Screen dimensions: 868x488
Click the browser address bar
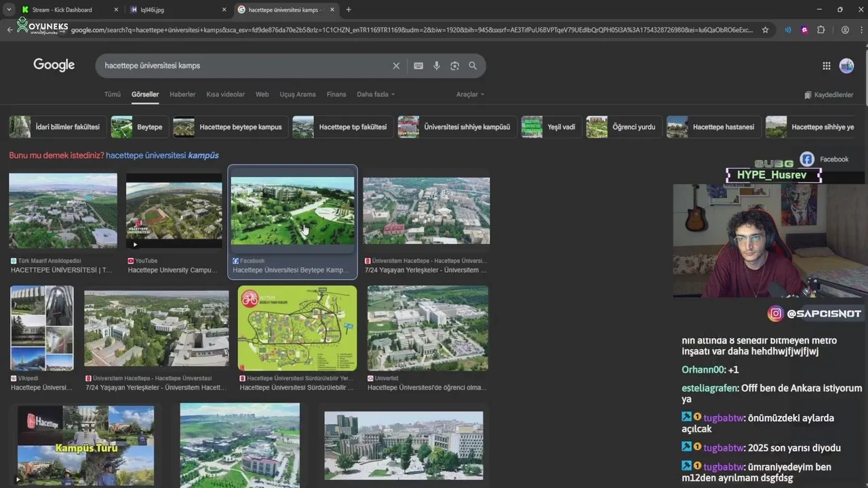click(x=412, y=30)
